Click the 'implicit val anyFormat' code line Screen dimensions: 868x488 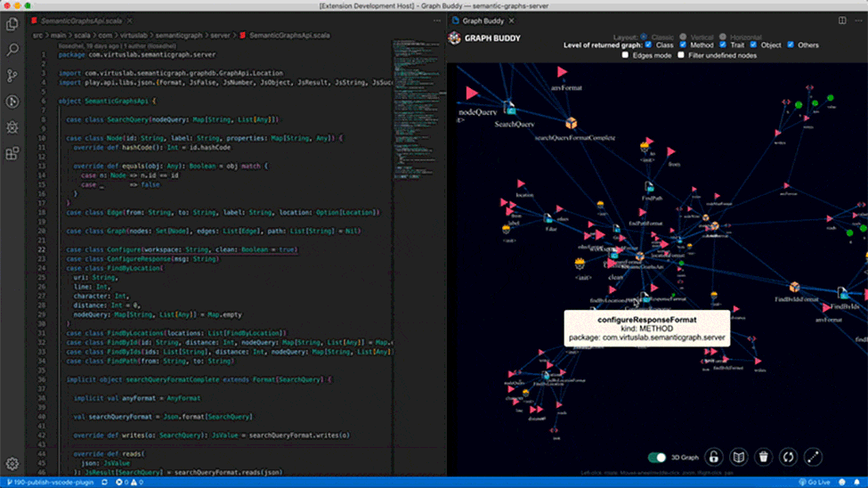pyautogui.click(x=137, y=398)
